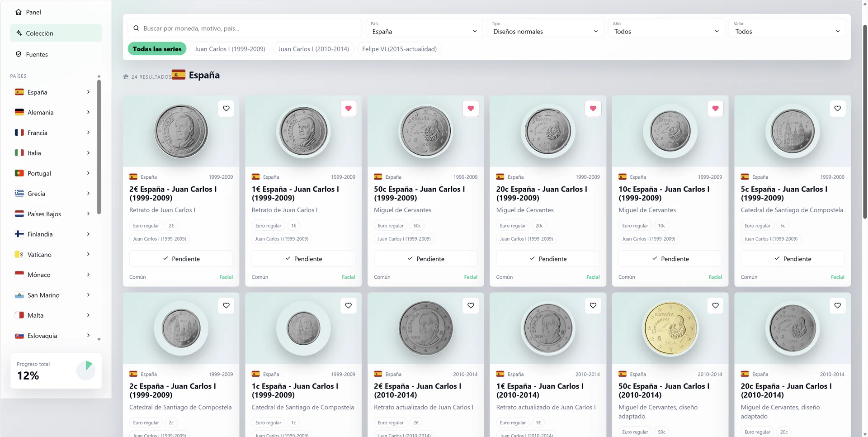
Task: Favorite the 2c España 1999-2009 coin
Action: pos(226,306)
